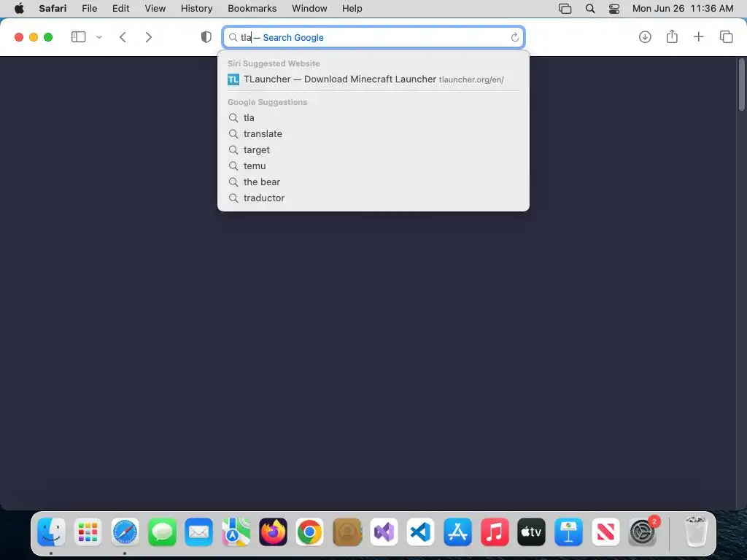Viewport: 747px width, 560px height.
Task: Open the privacy report shield icon
Action: [206, 37]
